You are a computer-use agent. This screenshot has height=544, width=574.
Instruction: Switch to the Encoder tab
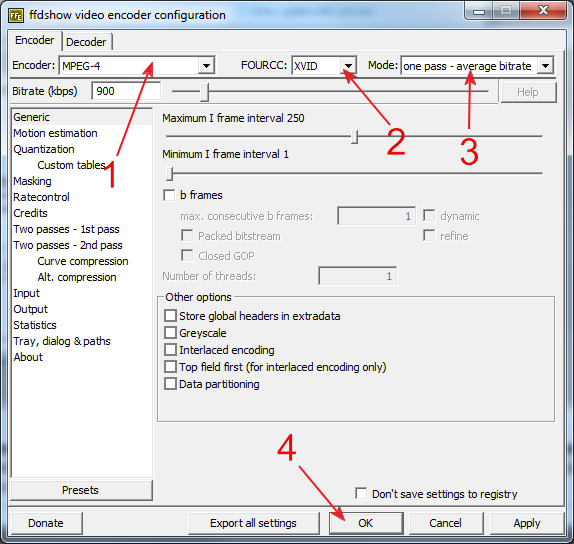point(34,40)
